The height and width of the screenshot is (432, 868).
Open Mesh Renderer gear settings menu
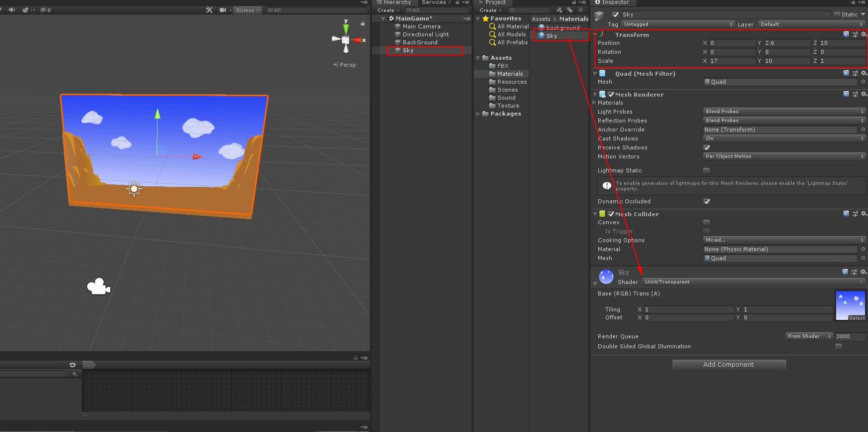[x=864, y=94]
